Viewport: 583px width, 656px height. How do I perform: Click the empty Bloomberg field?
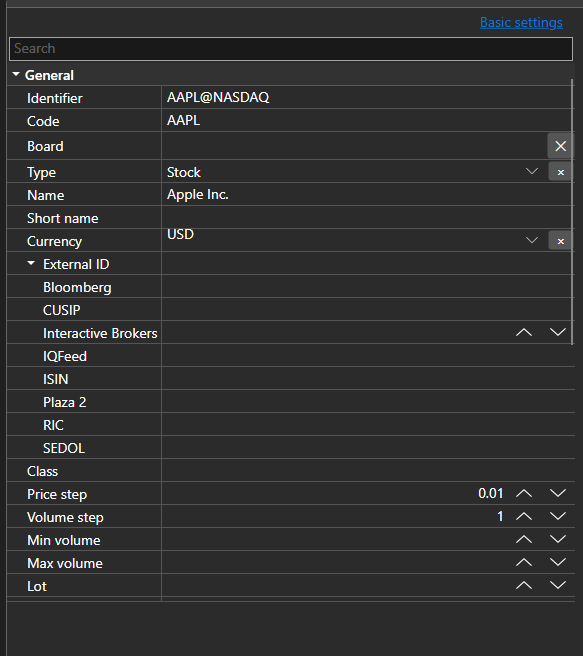pos(366,287)
